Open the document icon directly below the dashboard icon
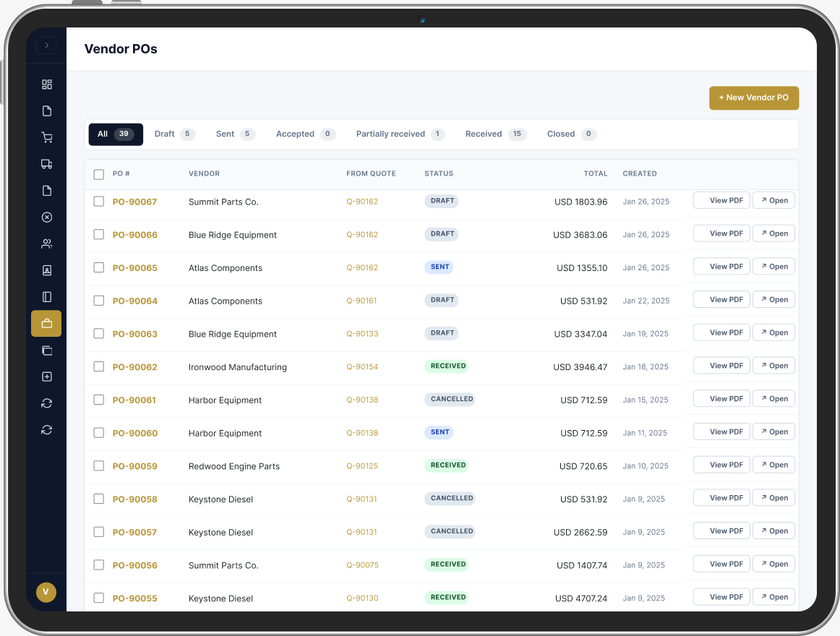The width and height of the screenshot is (840, 636). (46, 111)
